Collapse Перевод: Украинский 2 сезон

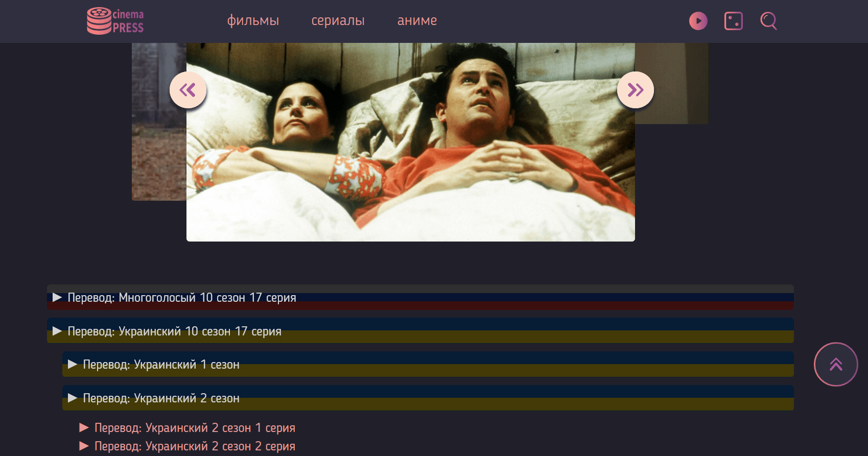click(x=428, y=398)
